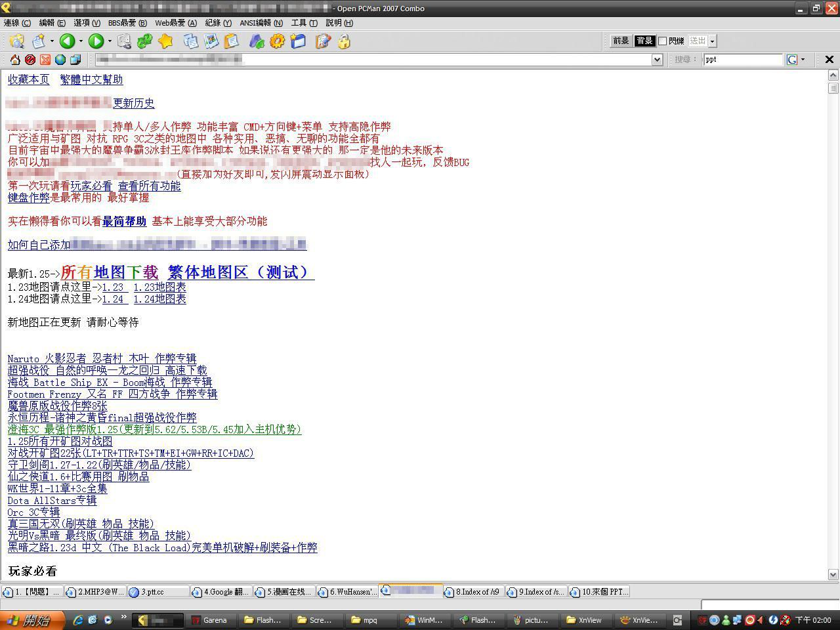Click the blue window with star icon
840x630 pixels.
click(x=298, y=41)
